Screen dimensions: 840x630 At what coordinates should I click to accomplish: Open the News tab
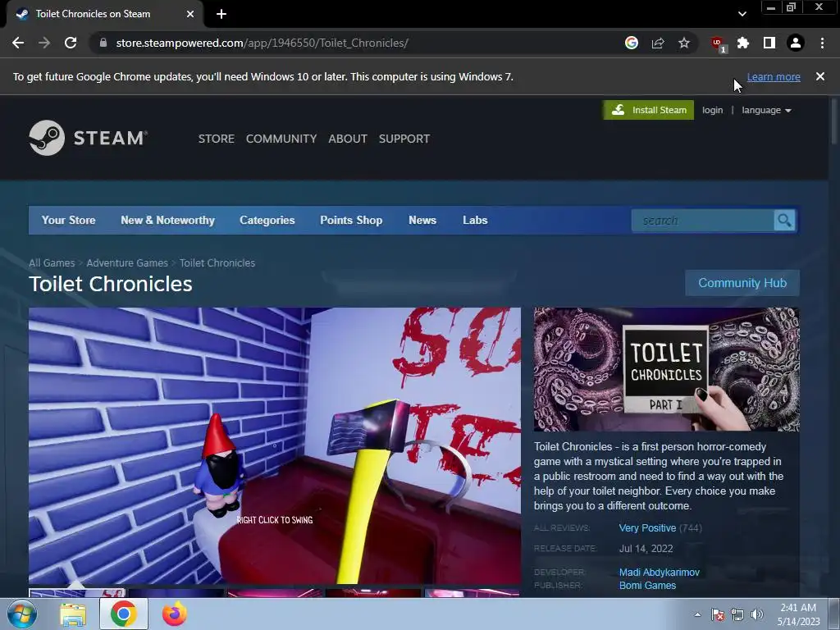pyautogui.click(x=422, y=220)
